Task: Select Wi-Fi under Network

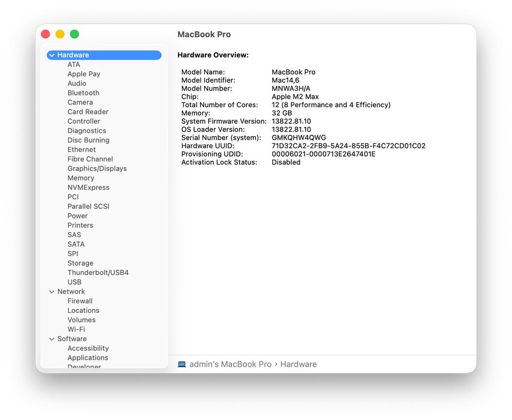Action: pyautogui.click(x=76, y=329)
